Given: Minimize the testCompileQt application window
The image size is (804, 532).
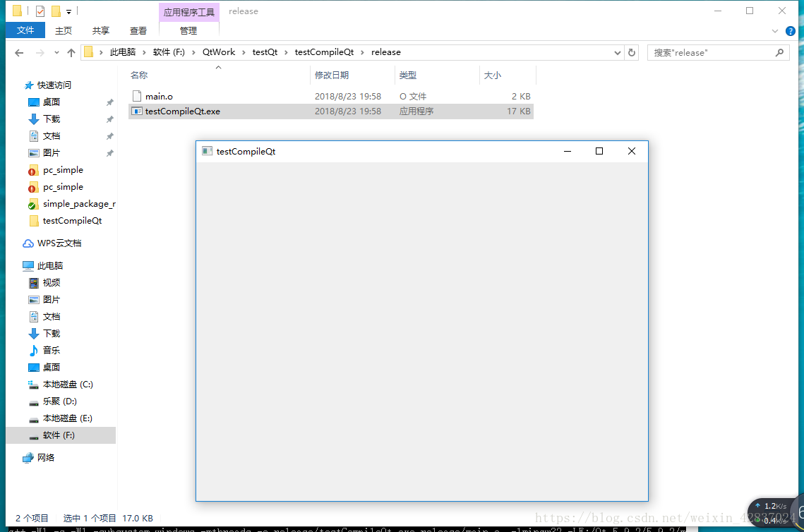Looking at the screenshot, I should tap(567, 151).
